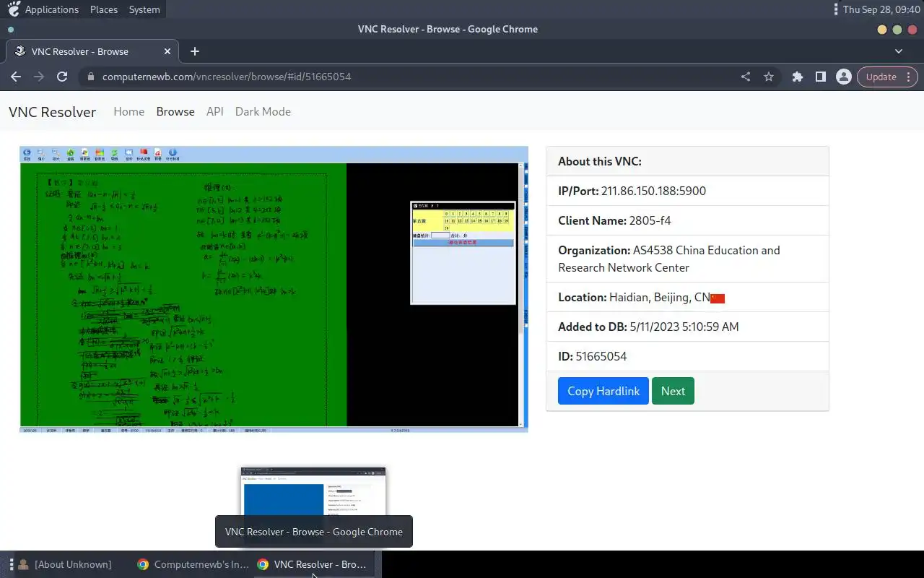924x578 pixels.
Task: Click the VNC screenshot image
Action: click(x=274, y=289)
